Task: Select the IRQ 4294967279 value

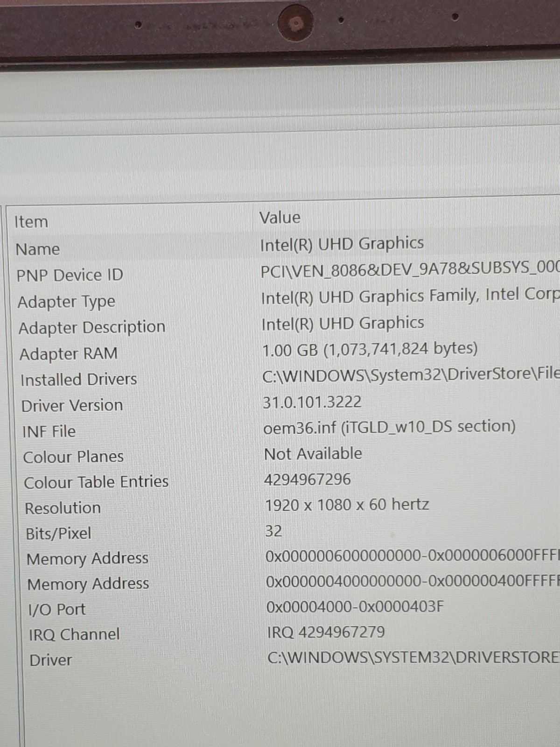Action: tap(326, 632)
